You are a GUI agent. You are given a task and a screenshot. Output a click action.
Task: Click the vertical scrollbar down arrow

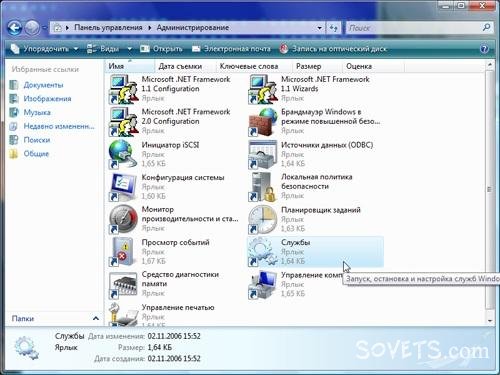[x=490, y=320]
